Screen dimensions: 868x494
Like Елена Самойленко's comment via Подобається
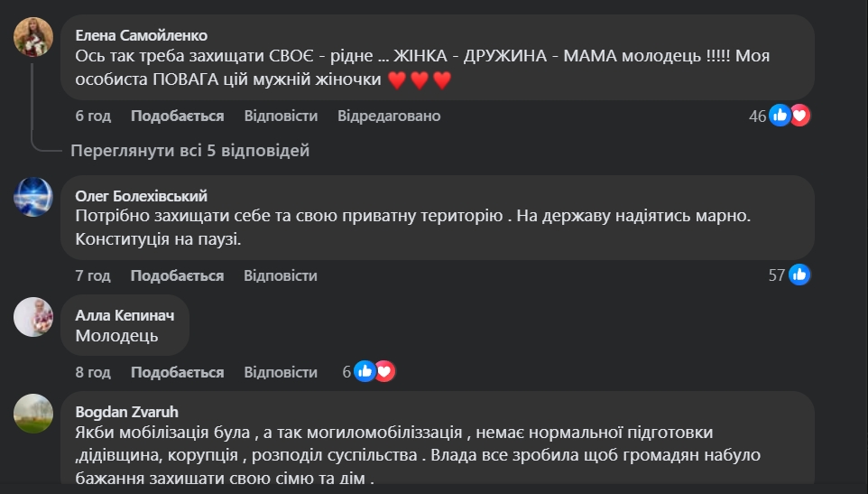point(177,116)
